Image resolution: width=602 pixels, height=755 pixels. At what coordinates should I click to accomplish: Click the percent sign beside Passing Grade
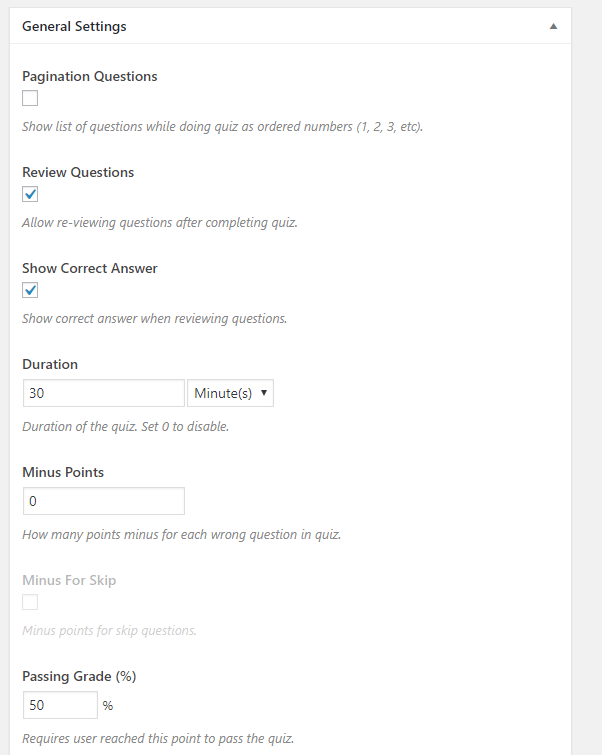coord(107,706)
